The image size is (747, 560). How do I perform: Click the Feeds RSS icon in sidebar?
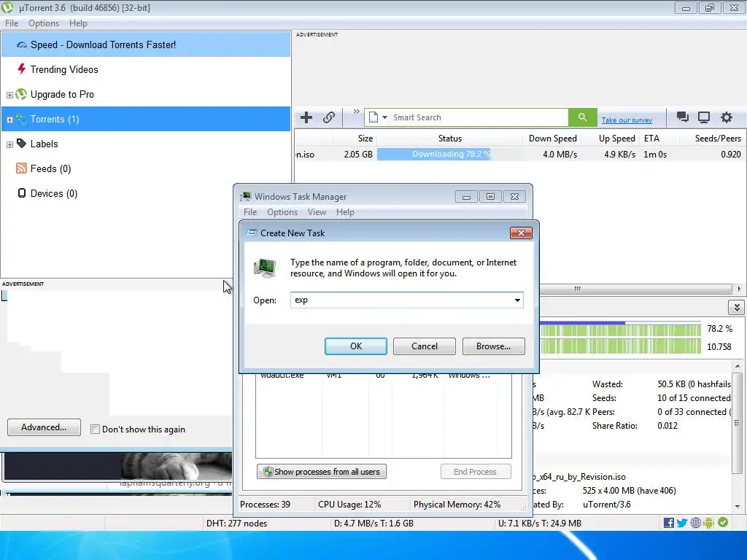[x=21, y=168]
